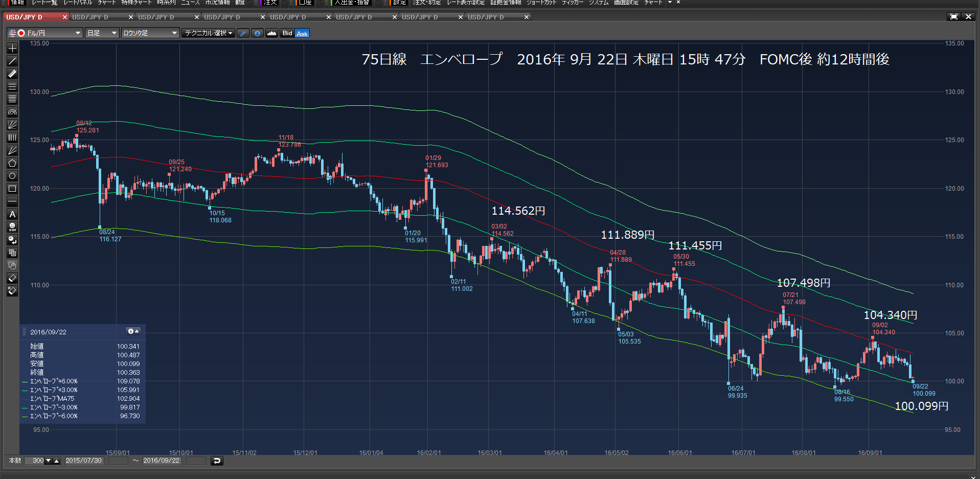980x479 pixels.
Task: Select the ruler measurement tool
Action: click(x=12, y=74)
